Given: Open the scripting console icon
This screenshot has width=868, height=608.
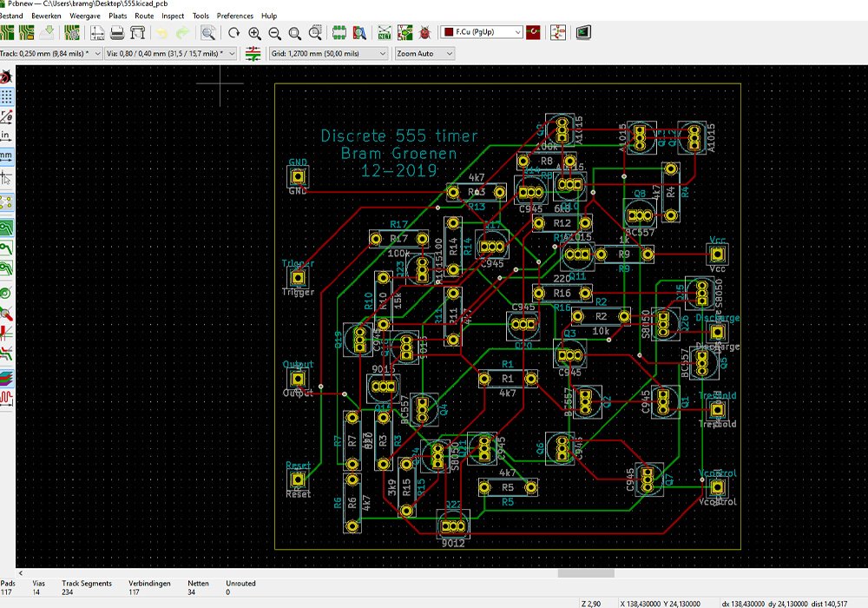Looking at the screenshot, I should [583, 33].
